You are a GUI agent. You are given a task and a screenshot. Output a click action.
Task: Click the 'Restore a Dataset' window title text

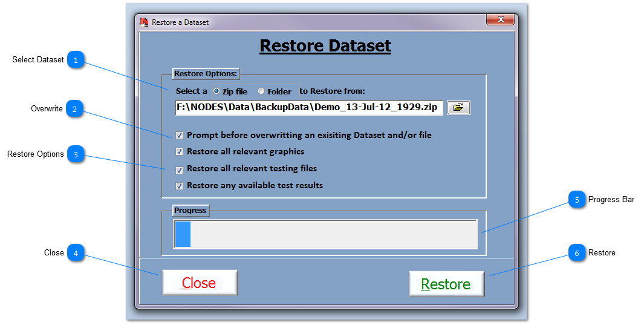pyautogui.click(x=180, y=22)
